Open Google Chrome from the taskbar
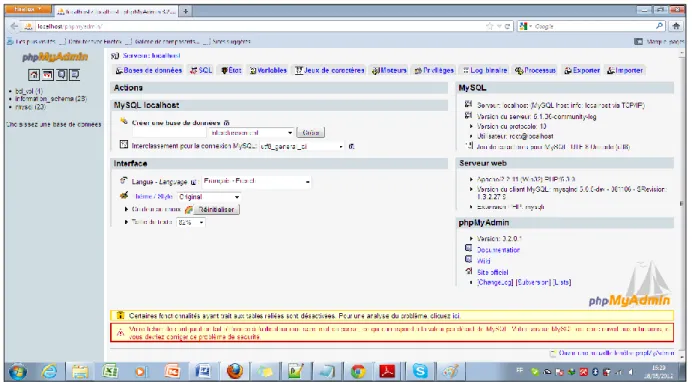 coord(358,371)
